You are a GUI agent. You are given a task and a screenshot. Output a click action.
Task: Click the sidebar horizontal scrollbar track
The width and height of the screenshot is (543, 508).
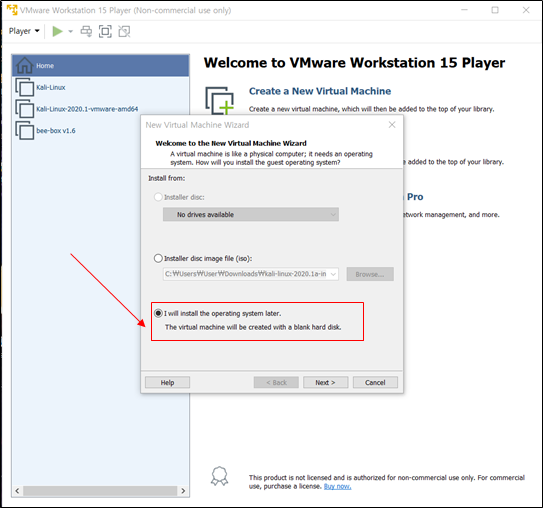100,491
